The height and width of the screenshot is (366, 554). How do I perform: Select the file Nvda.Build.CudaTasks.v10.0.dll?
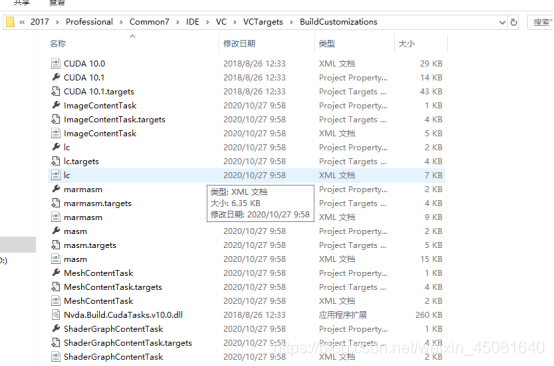[x=123, y=315]
